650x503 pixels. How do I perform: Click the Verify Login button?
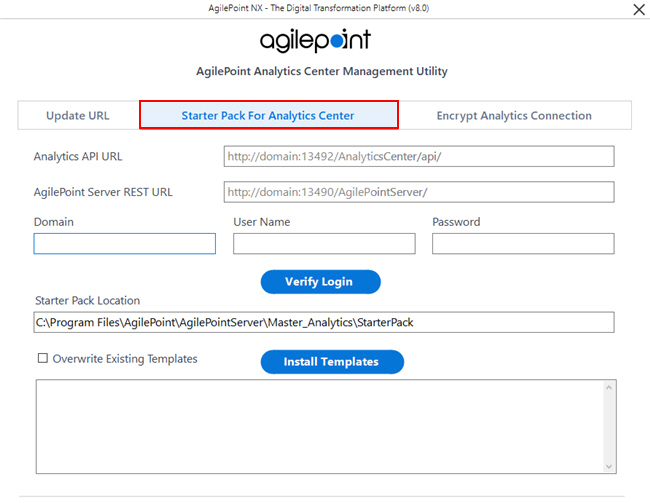(320, 282)
